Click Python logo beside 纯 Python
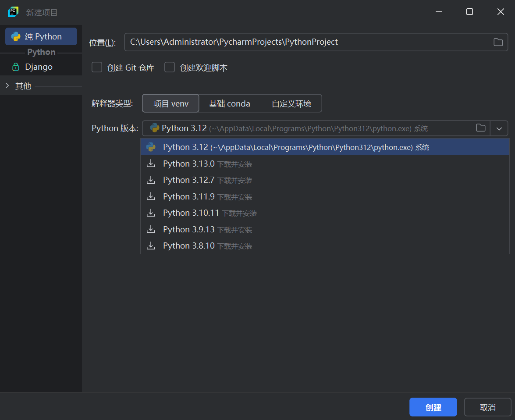The height and width of the screenshot is (420, 515). tap(16, 36)
